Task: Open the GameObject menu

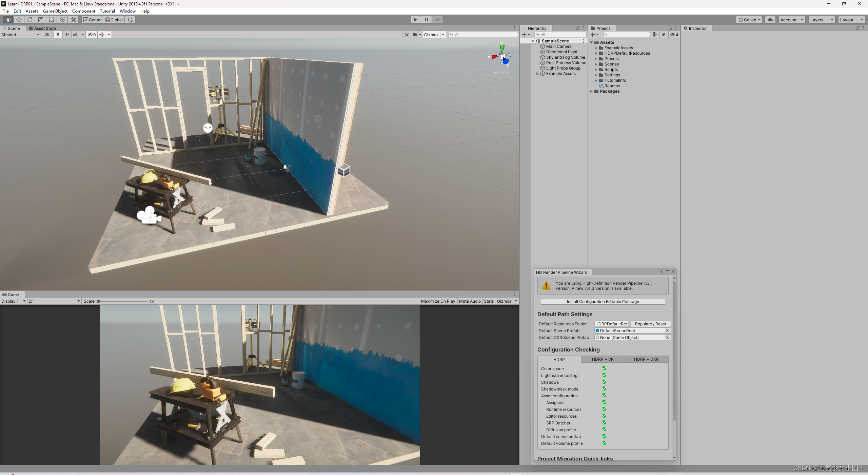Action: [x=55, y=11]
